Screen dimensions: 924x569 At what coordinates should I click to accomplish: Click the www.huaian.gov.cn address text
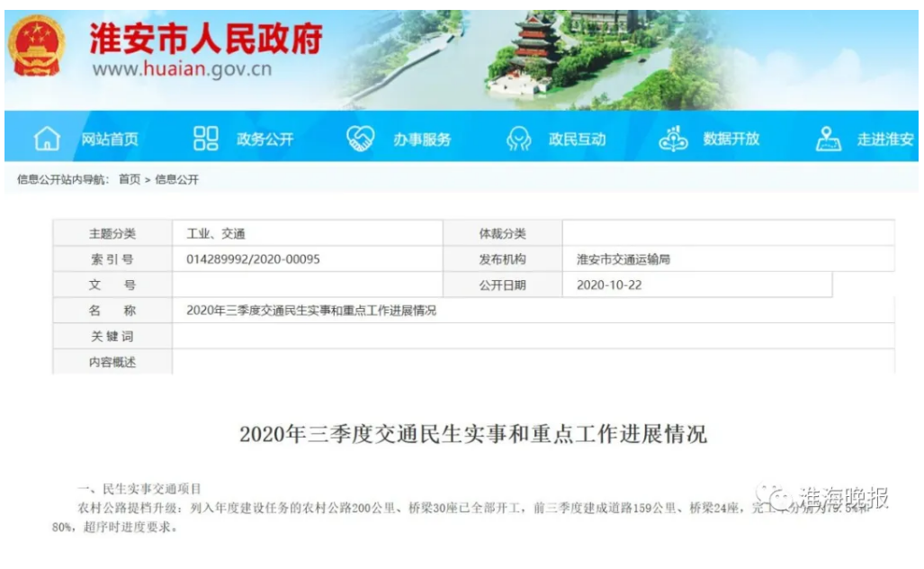[181, 69]
